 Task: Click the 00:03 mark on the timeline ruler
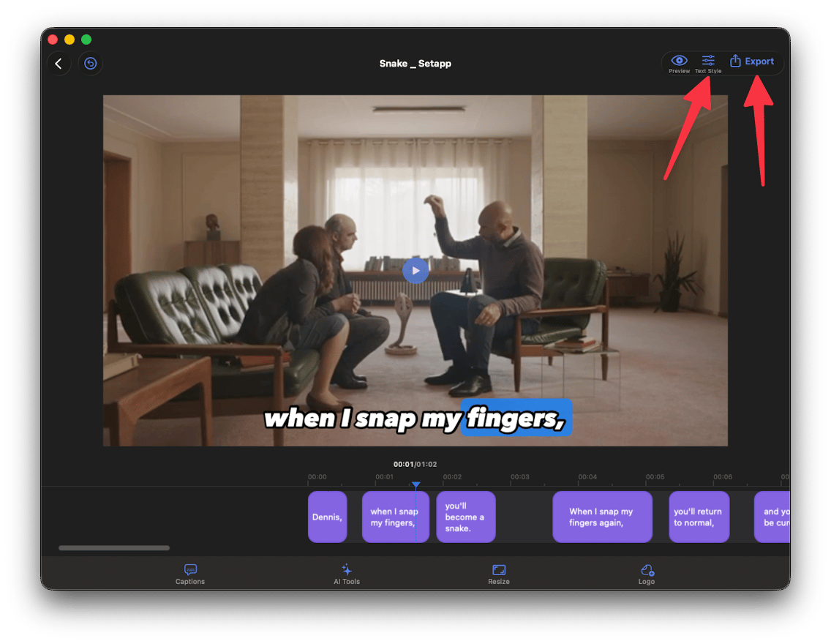(x=521, y=476)
